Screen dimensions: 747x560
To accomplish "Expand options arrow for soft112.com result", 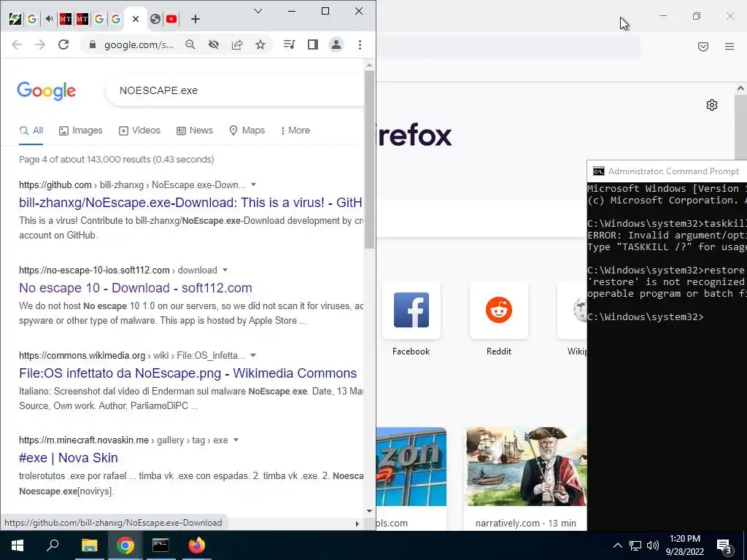I will point(225,270).
